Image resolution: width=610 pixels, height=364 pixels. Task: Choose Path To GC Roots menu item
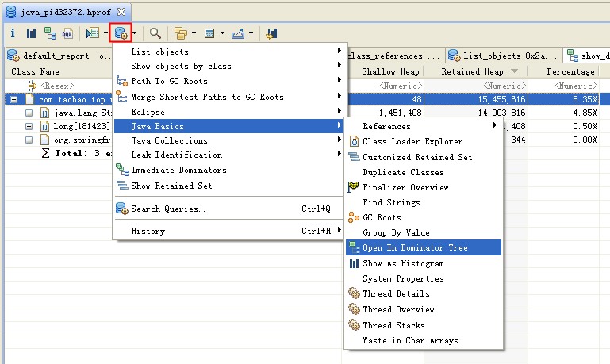point(169,81)
